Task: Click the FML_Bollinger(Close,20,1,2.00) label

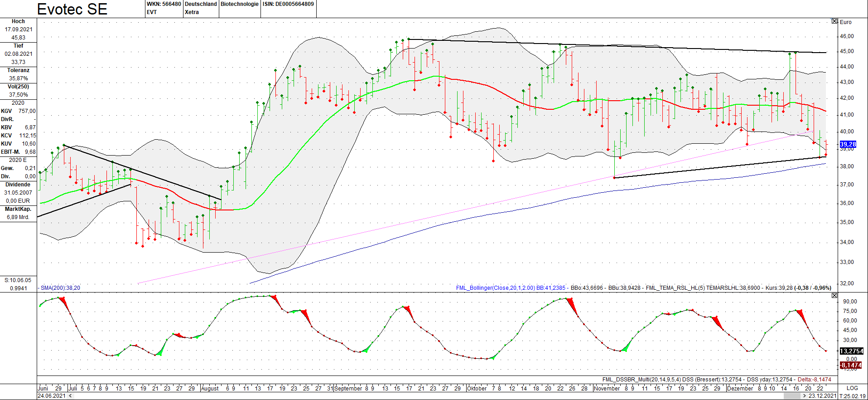Action: point(495,288)
